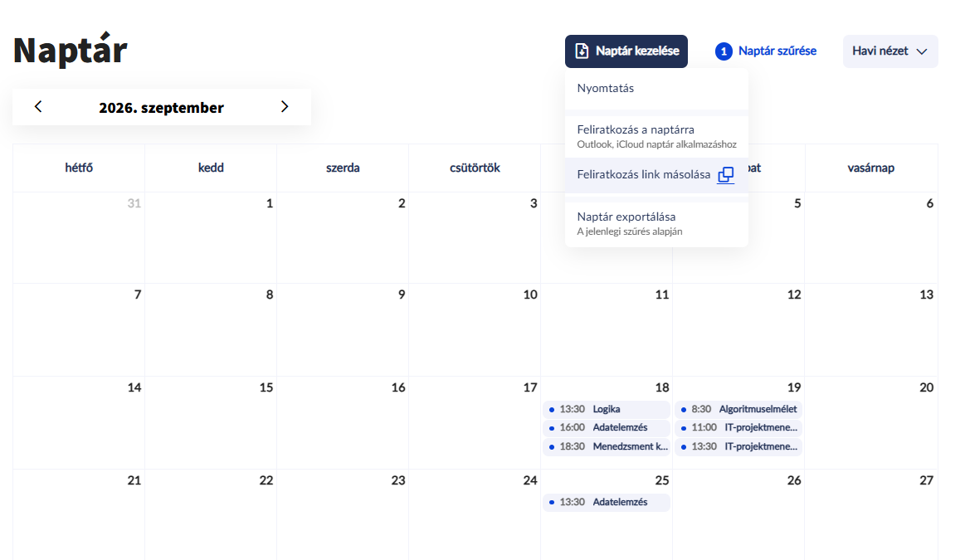Select day 1 in the calendar
The image size is (965, 560).
click(x=211, y=237)
